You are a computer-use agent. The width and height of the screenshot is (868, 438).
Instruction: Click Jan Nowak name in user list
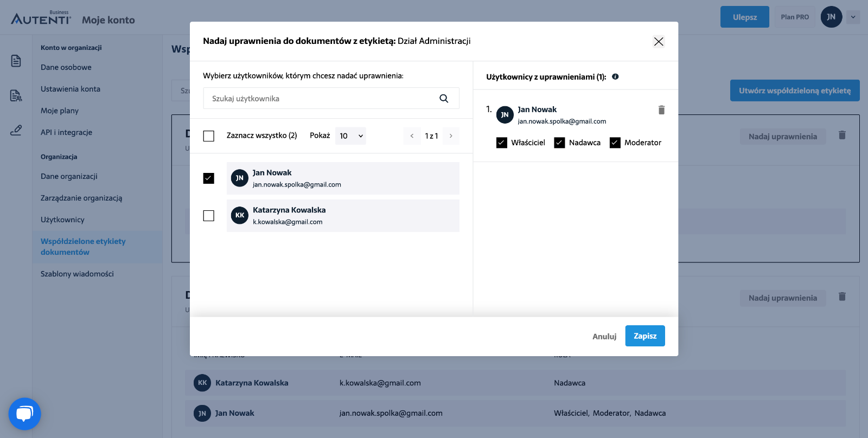pyautogui.click(x=272, y=172)
